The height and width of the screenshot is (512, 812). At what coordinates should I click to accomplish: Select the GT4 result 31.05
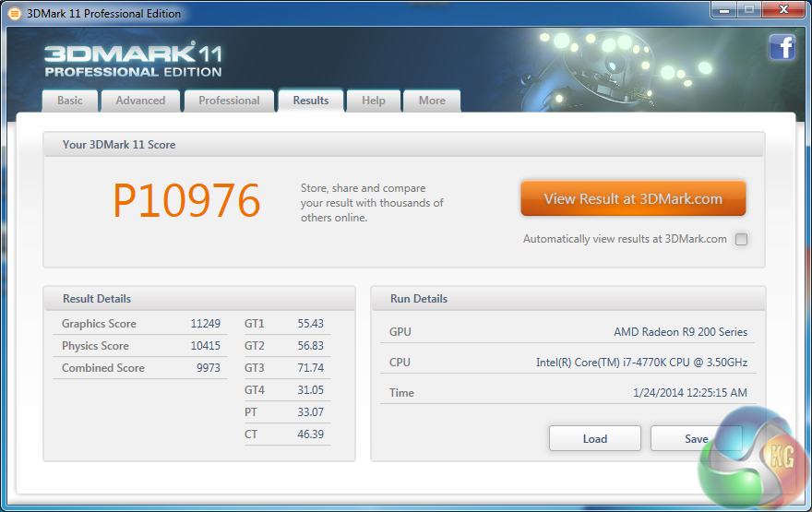(x=310, y=390)
